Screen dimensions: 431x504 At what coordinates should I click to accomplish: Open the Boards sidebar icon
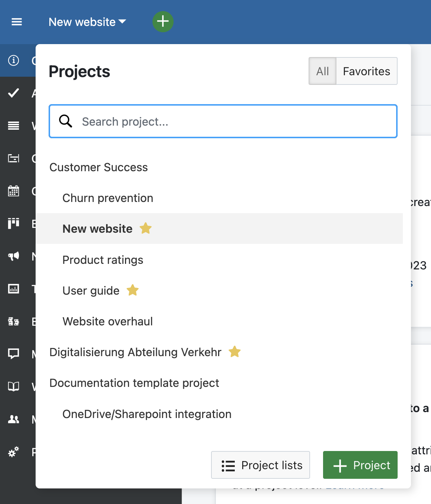coord(13,223)
